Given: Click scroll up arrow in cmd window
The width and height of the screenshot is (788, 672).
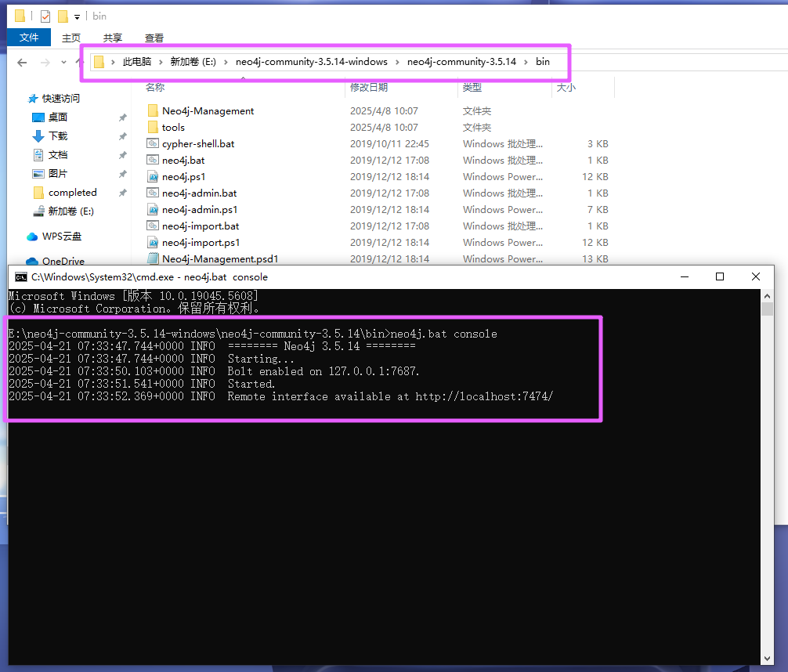Looking at the screenshot, I should click(767, 295).
